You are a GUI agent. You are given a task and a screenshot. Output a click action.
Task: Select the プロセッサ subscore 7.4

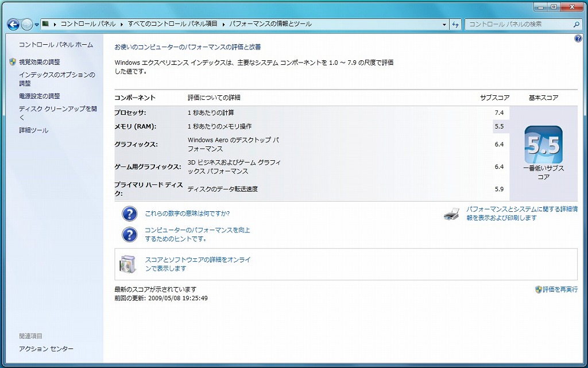pos(499,113)
